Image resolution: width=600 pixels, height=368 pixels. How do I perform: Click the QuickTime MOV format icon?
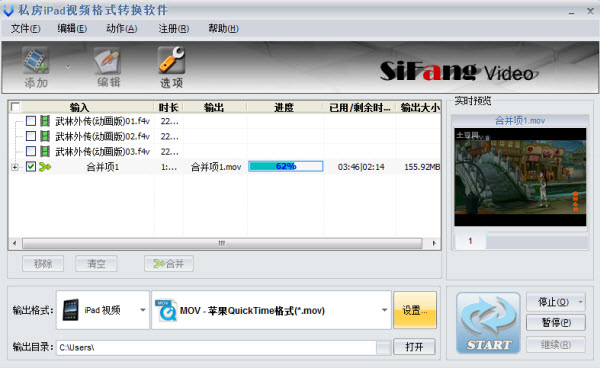166,310
